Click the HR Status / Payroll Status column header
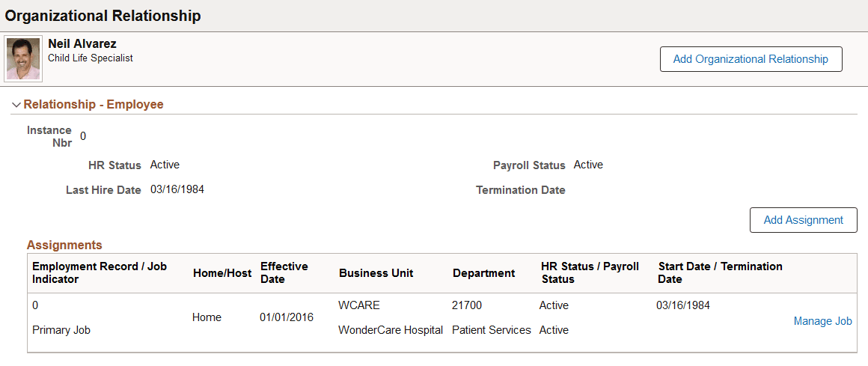 tap(590, 272)
